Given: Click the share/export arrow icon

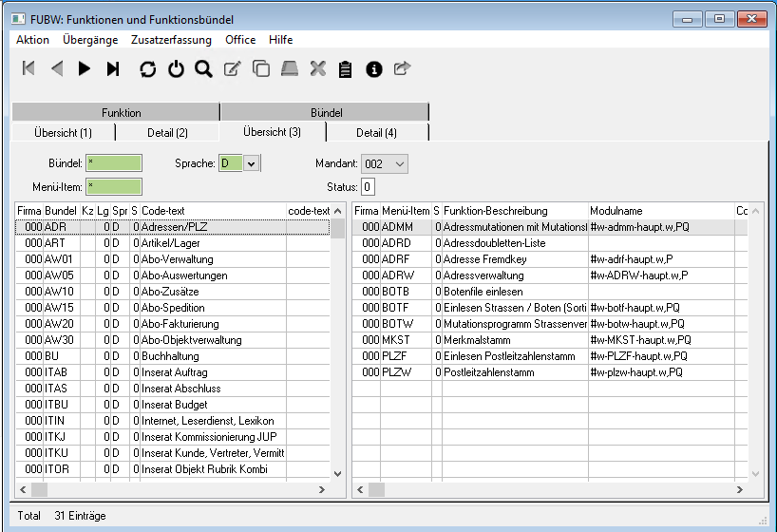Looking at the screenshot, I should coord(402,68).
